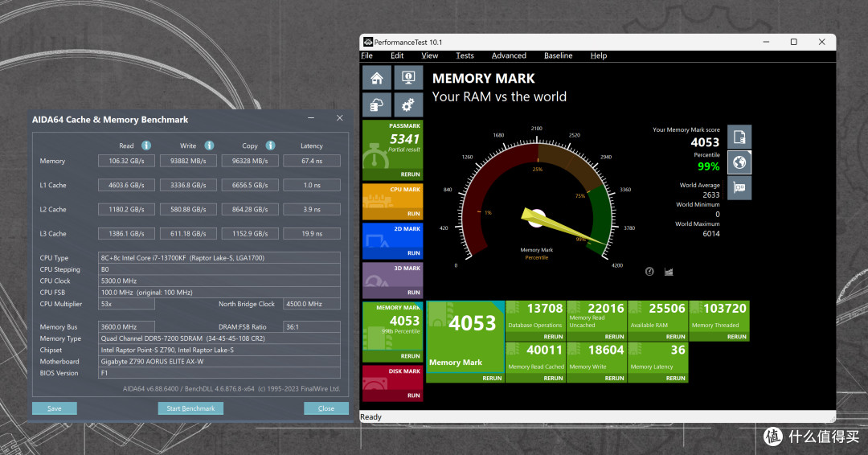Run the 2D Mark test
The image size is (868, 455).
(x=414, y=252)
